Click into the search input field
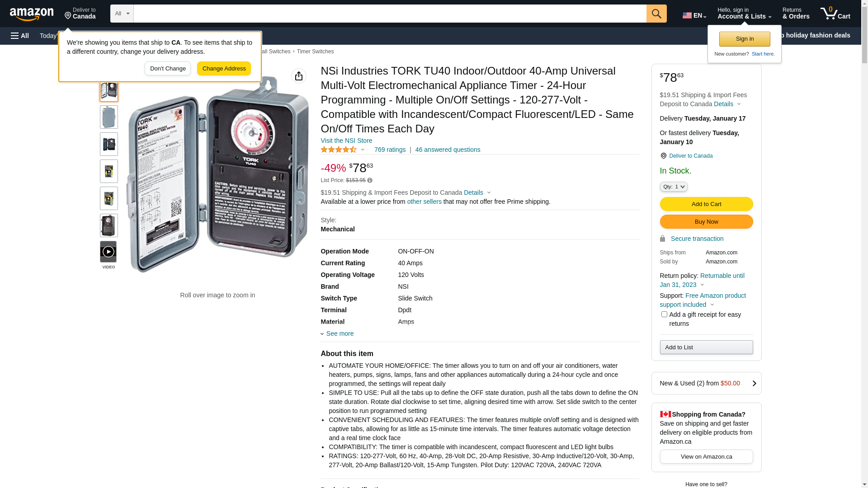 click(390, 14)
